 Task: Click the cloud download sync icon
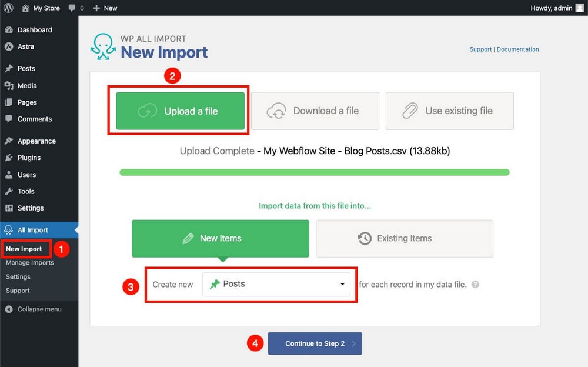(276, 111)
